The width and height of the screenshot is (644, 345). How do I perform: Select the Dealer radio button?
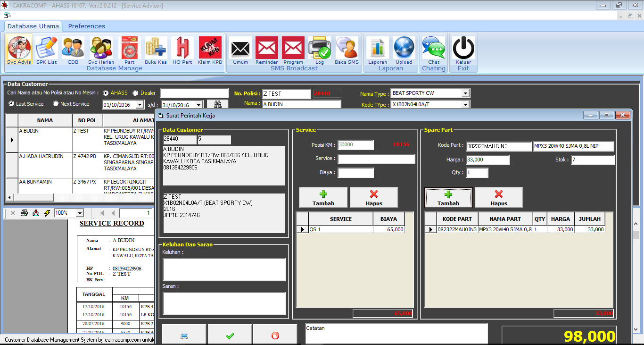(136, 93)
